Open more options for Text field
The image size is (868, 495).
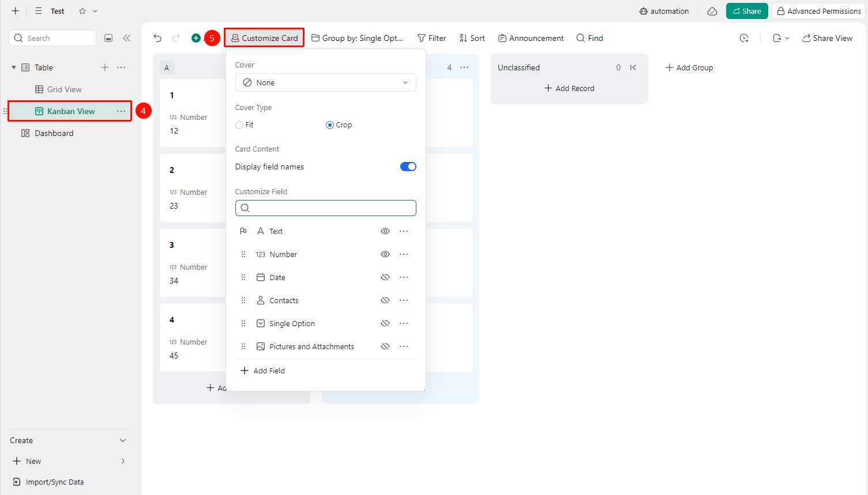404,231
